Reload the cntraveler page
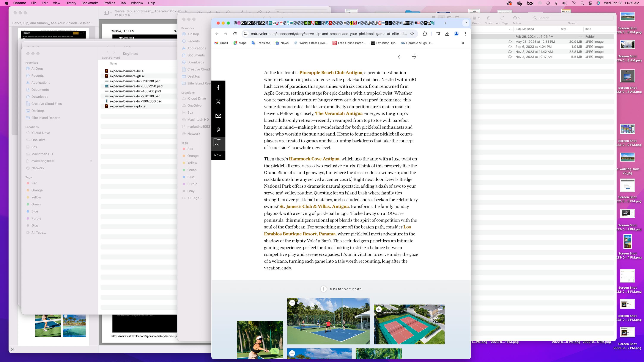644x362 pixels. click(x=235, y=34)
